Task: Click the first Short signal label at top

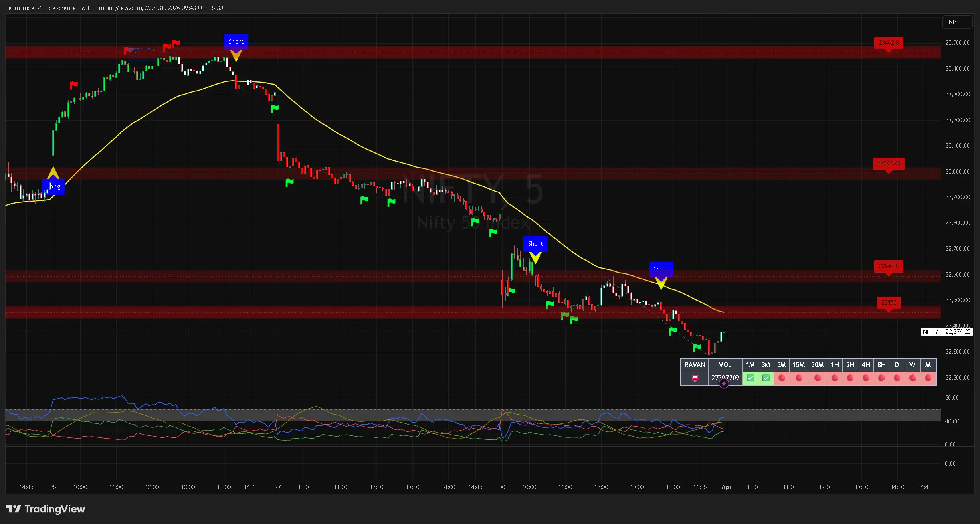Action: [236, 42]
